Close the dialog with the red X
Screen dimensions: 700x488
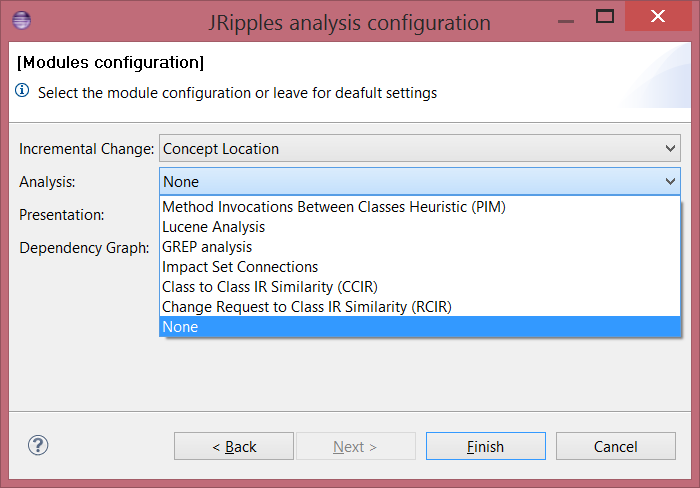[x=658, y=17]
